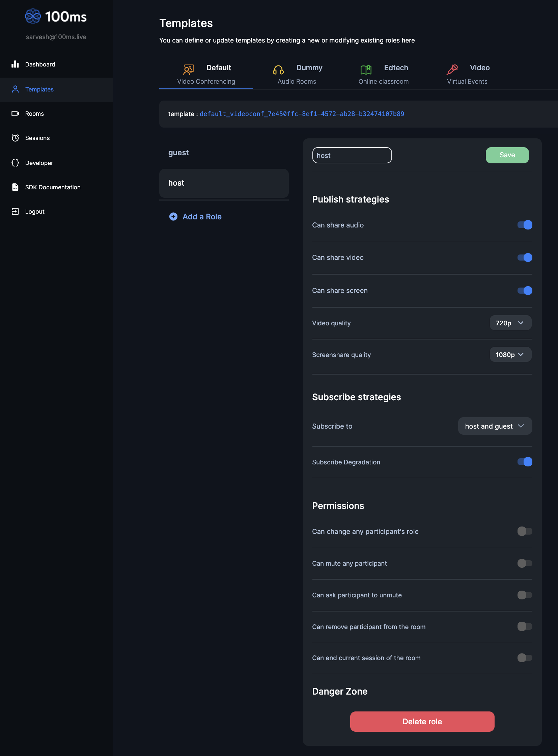Viewport: 558px width, 756px height.
Task: Turn off Can share screen switch
Action: [x=525, y=291]
